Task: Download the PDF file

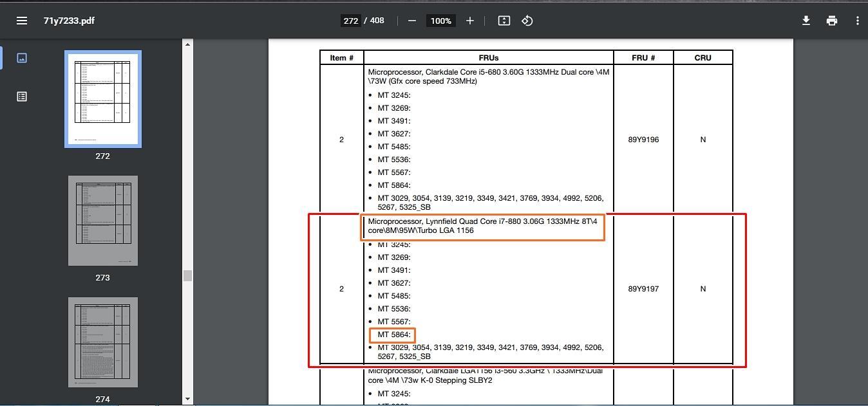Action: coord(806,21)
